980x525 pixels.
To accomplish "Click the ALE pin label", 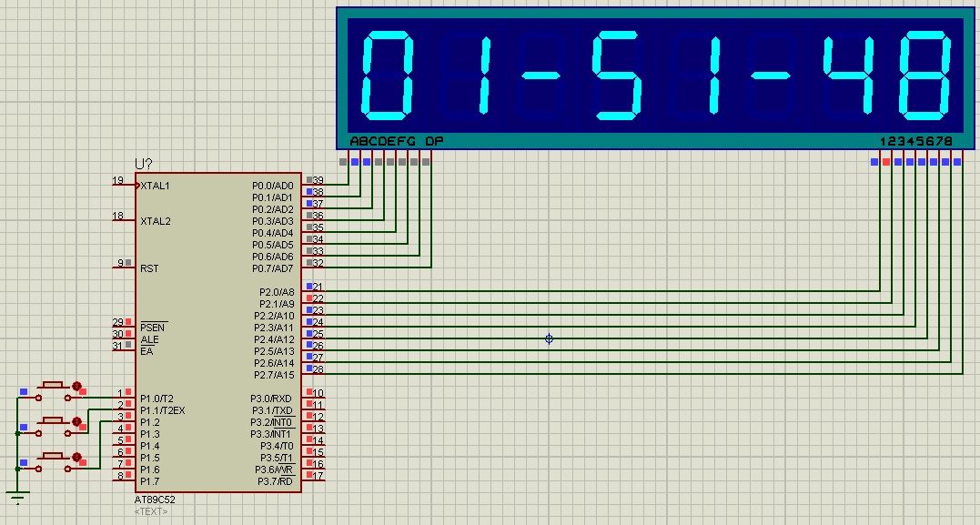I will click(x=149, y=339).
